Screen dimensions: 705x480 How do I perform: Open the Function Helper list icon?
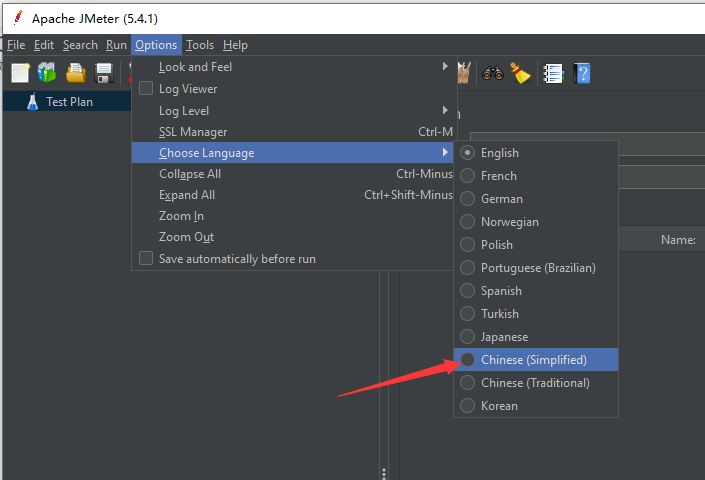click(553, 74)
